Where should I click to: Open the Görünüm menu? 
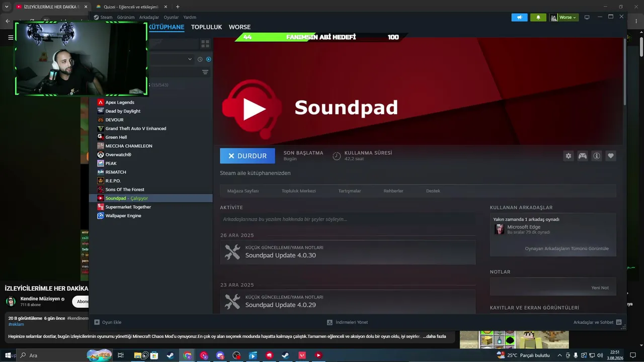tap(126, 17)
